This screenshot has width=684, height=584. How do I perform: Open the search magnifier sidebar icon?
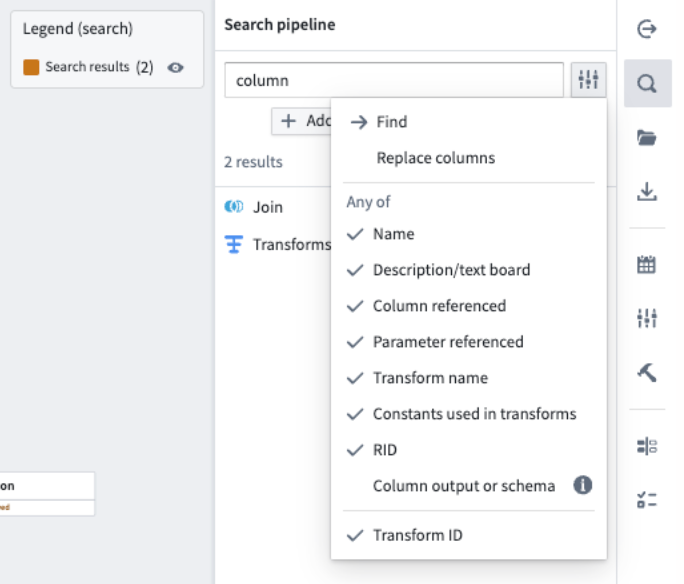[x=647, y=83]
